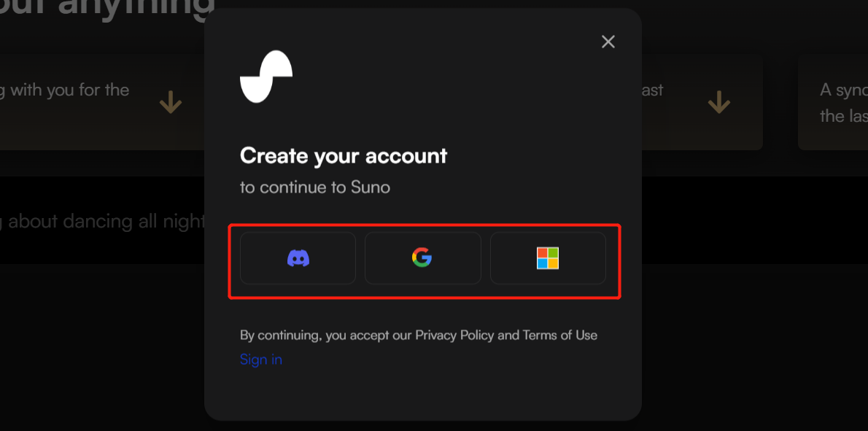Follow the blue Sign in link
The height and width of the screenshot is (431, 868).
pos(260,360)
